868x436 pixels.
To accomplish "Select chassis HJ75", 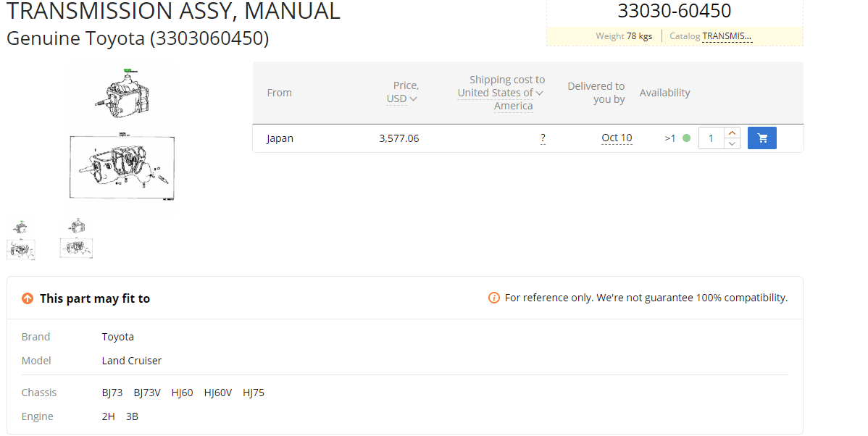I will pos(254,393).
